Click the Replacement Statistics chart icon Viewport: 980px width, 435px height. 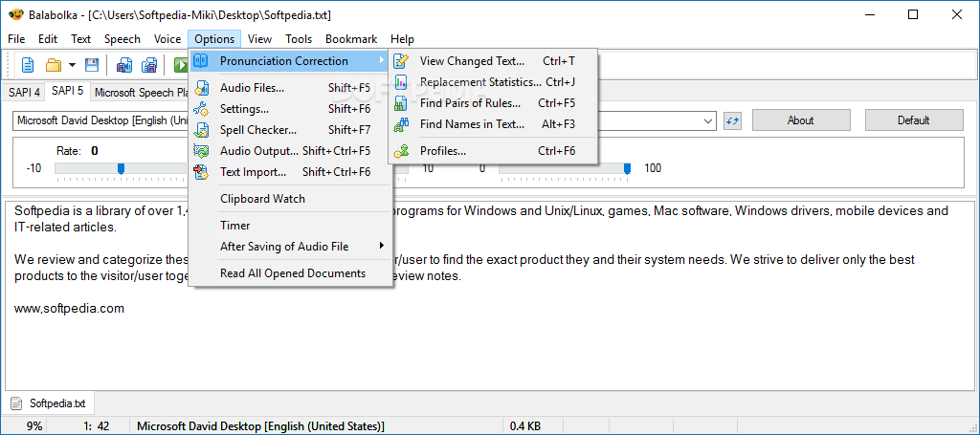(401, 82)
